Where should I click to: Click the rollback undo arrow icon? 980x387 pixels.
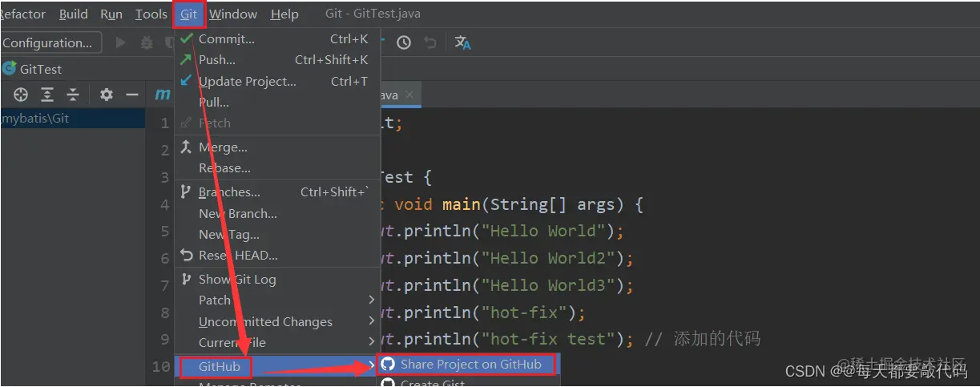tap(430, 42)
